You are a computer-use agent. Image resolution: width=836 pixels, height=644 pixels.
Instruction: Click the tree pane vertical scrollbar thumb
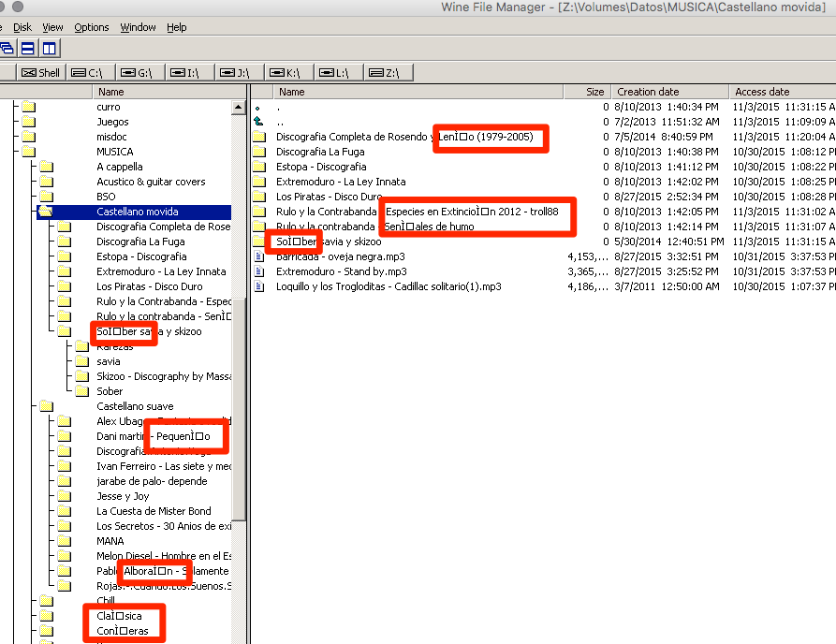[239, 408]
